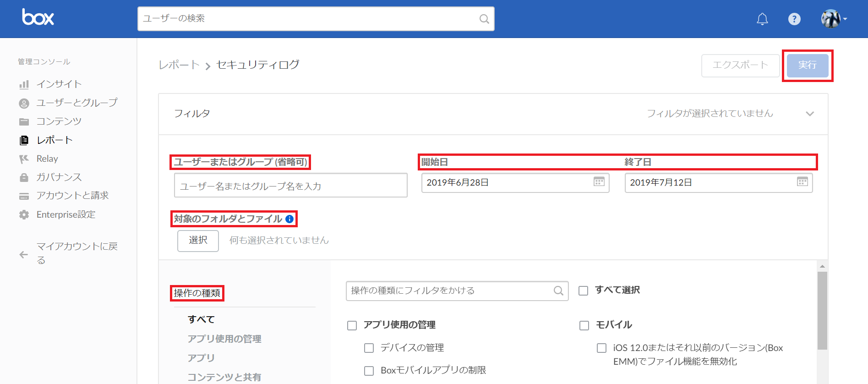Select すべて in 操作の種類 list
The height and width of the screenshot is (384, 868).
tap(201, 319)
